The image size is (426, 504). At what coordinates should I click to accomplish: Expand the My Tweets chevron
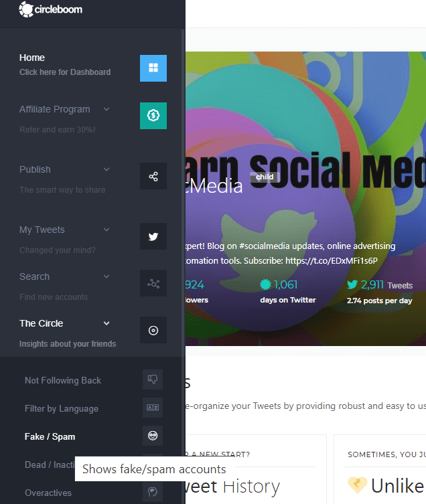pos(106,230)
